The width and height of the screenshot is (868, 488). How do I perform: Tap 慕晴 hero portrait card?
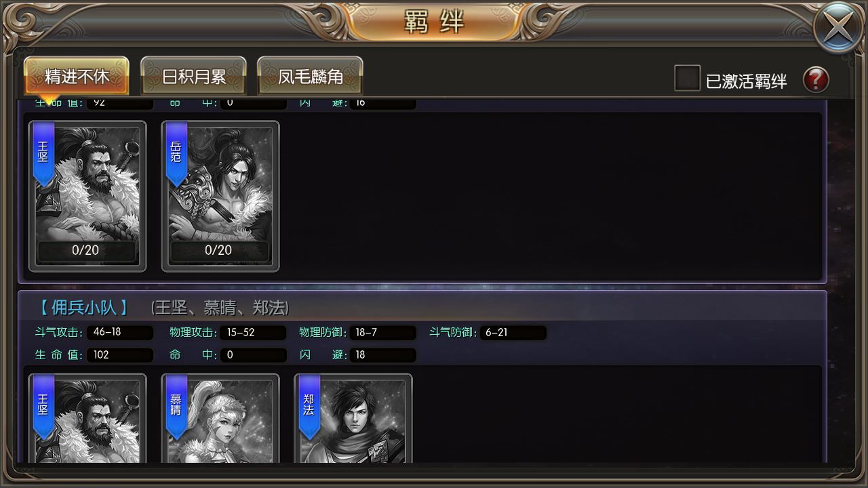click(x=220, y=418)
